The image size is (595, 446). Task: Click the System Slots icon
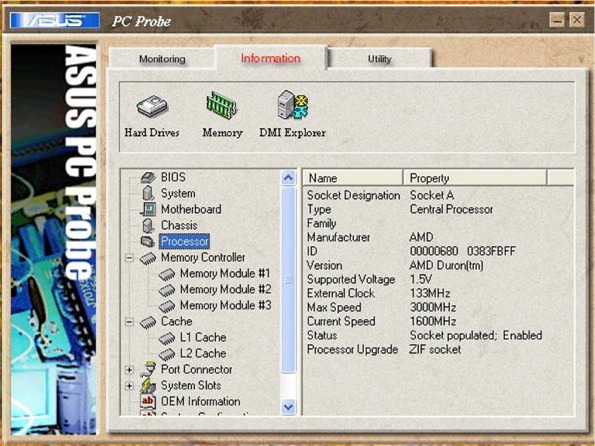[x=148, y=385]
